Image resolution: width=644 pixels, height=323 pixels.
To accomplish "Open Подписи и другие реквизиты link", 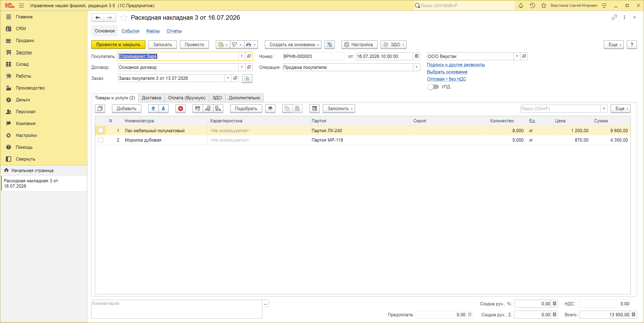I will (x=456, y=64).
